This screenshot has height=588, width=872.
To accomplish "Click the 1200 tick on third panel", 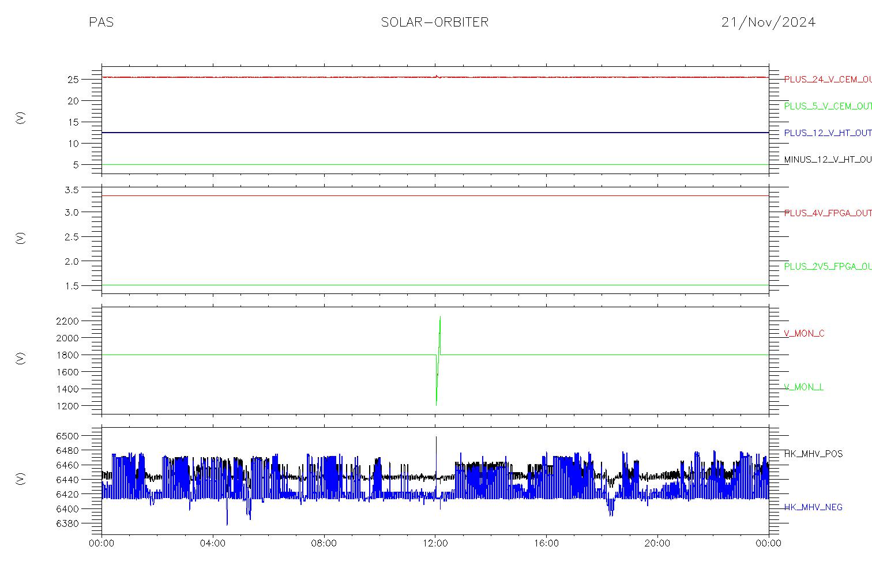I will [67, 406].
